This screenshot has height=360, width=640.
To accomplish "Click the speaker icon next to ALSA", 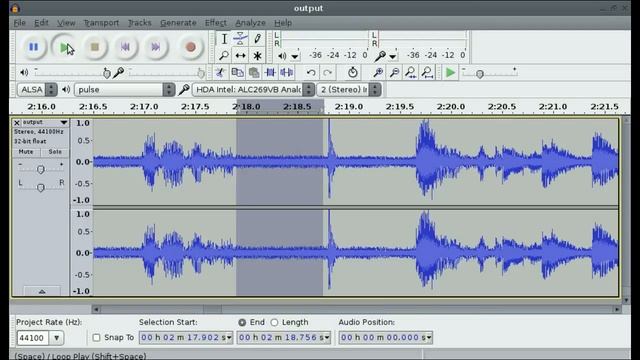I will pyautogui.click(x=66, y=89).
